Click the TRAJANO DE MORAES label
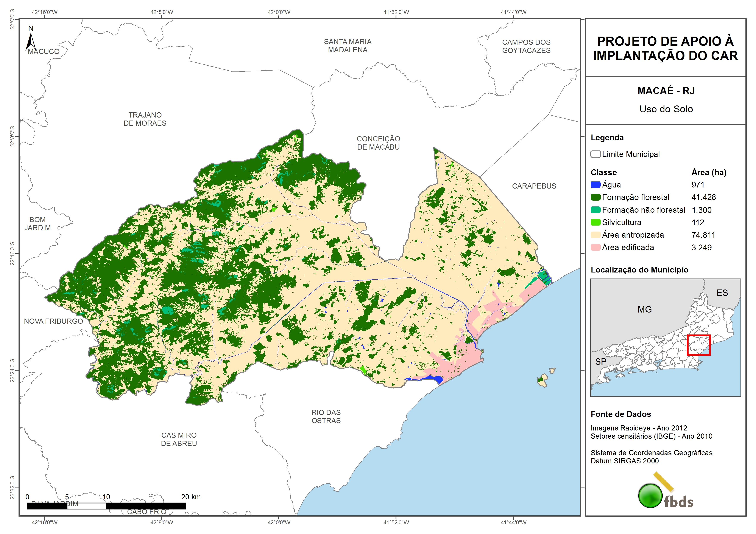 coord(145,119)
